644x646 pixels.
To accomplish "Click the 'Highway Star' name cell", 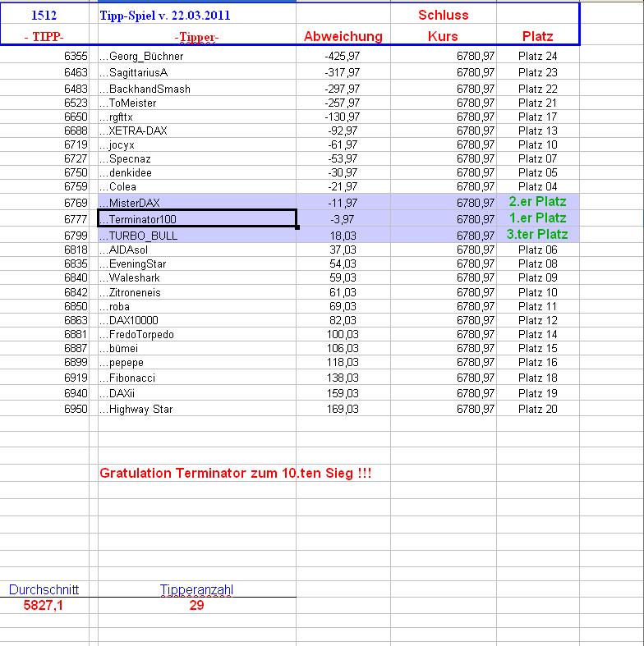I will coord(196,409).
